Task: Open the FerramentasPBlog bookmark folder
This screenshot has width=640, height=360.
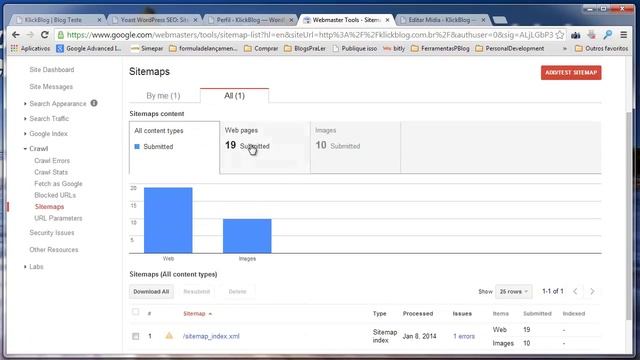Action: click(x=441, y=48)
